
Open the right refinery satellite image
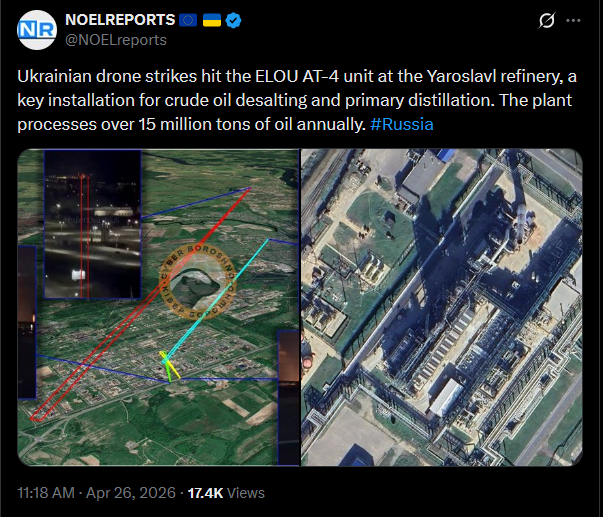coord(441,307)
